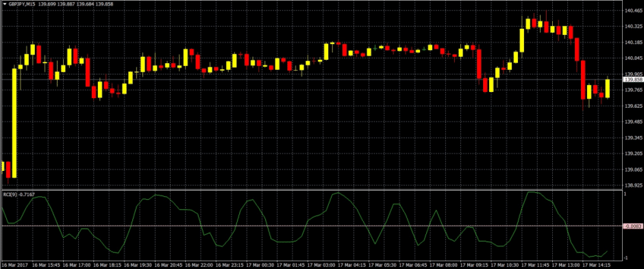
Task: Click the 16 Mar 17:00 time label
Action: coord(77,266)
